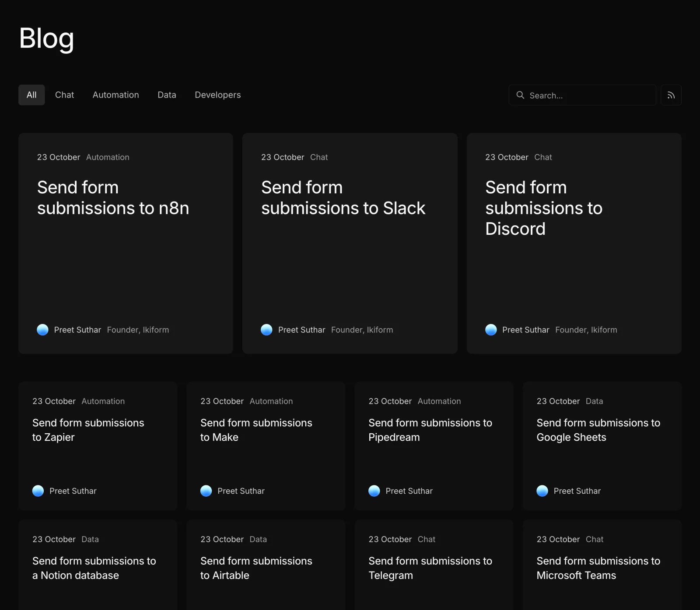Image resolution: width=700 pixels, height=610 pixels.
Task: Open "Send form submissions to Airtable" post
Action: 256,568
